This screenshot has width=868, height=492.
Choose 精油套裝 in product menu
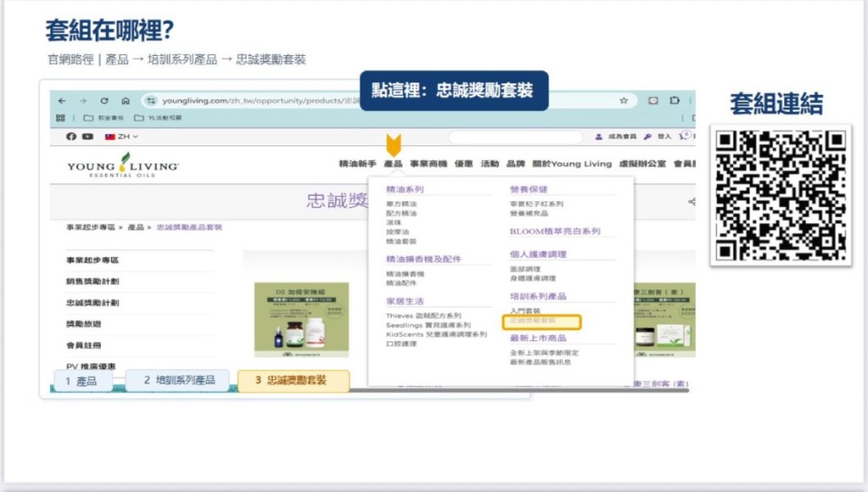401,241
